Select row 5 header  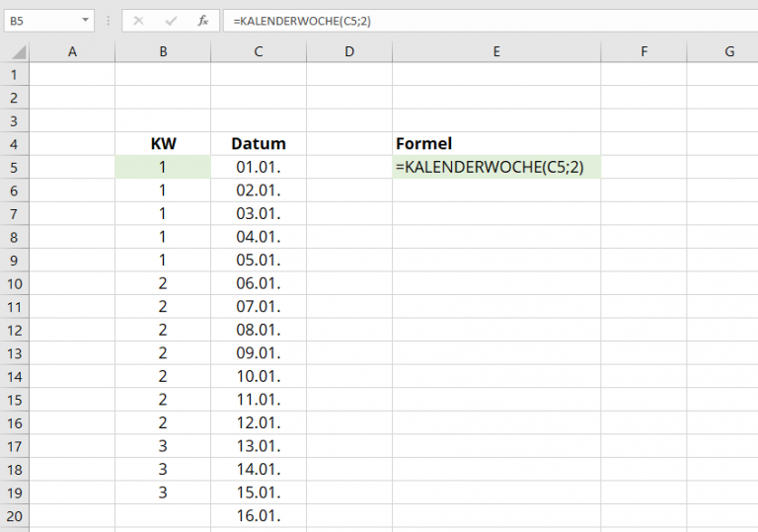pos(14,168)
